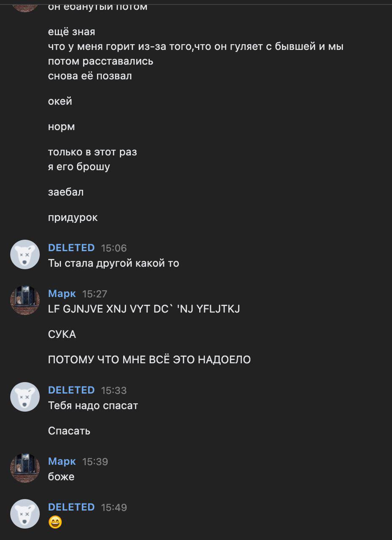
Task: Click the 15:33 timestamp
Action: pyautogui.click(x=114, y=391)
